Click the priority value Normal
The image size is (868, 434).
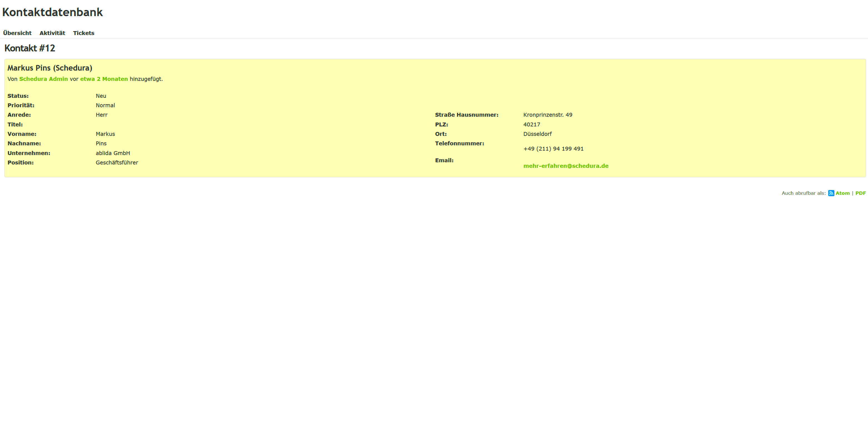click(x=105, y=106)
